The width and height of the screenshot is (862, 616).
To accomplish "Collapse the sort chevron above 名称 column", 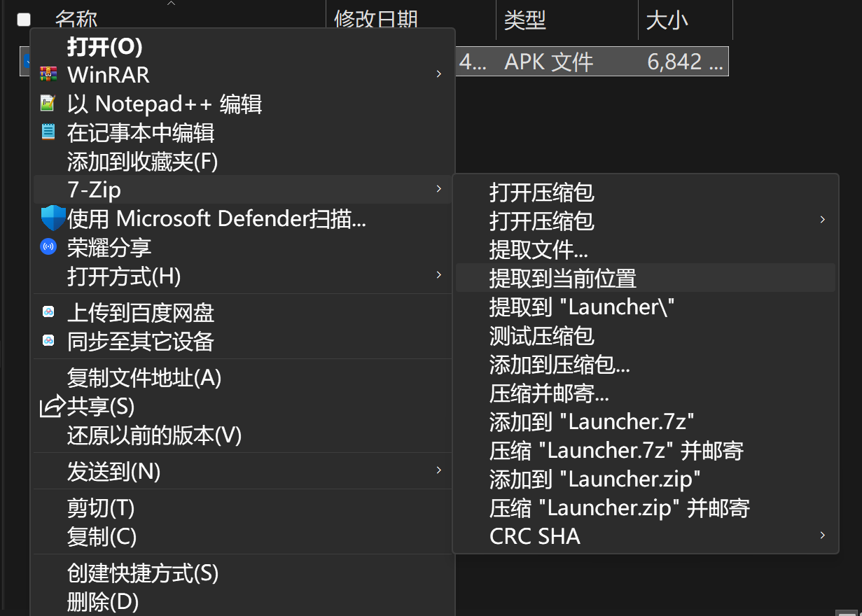I will pos(171,3).
